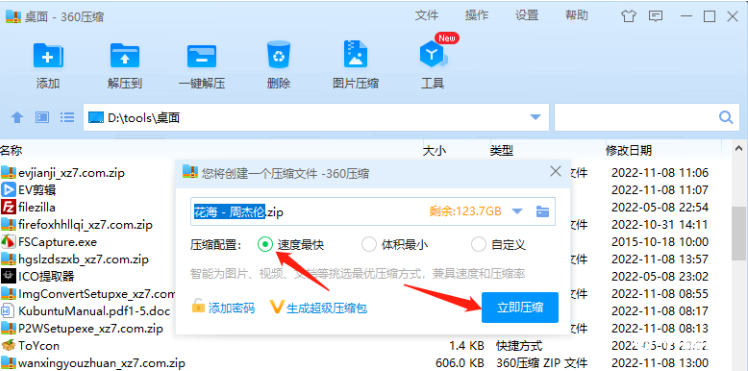Open the feedback message icon in the title bar
The height and width of the screenshot is (371, 748).
[x=656, y=17]
